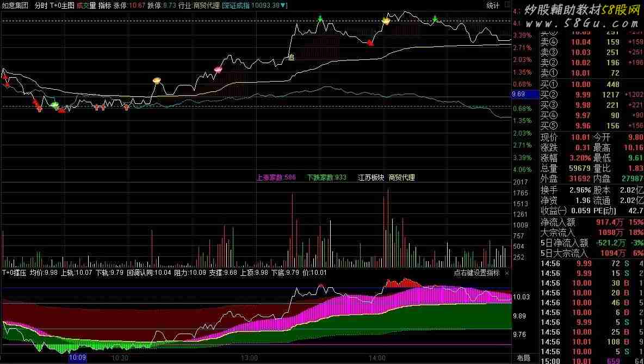Switch to the 分时 intraday view
The height and width of the screenshot is (364, 644).
coord(41,5)
